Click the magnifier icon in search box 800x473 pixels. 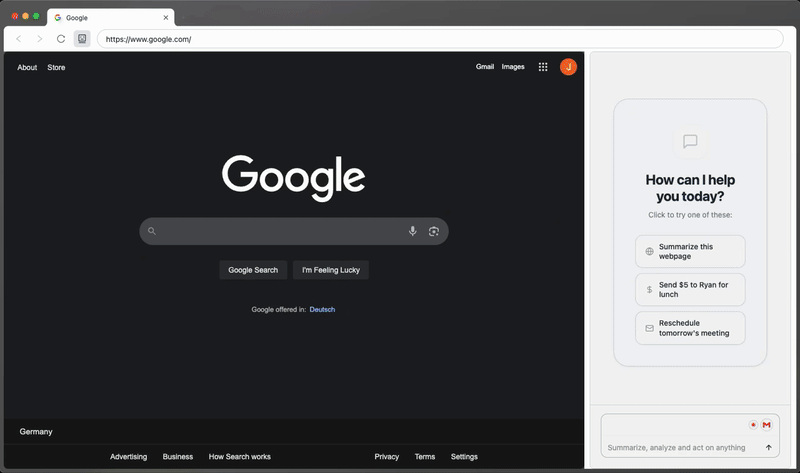pyautogui.click(x=152, y=231)
